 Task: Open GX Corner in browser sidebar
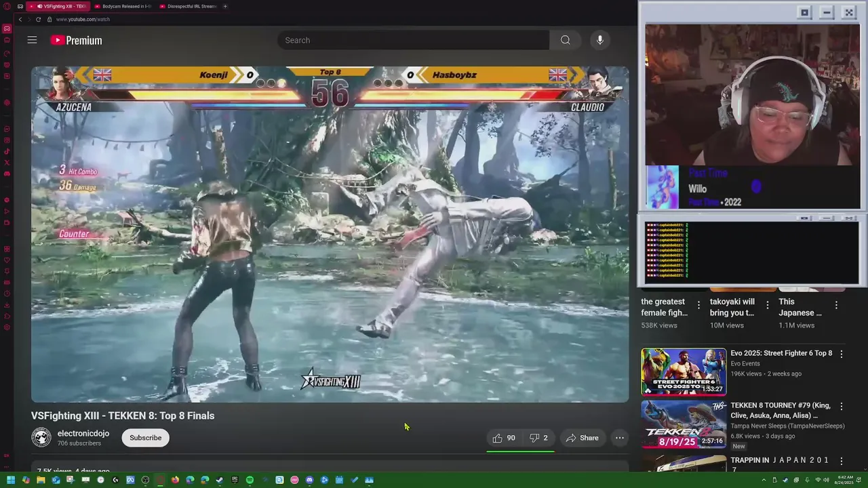[7, 28]
